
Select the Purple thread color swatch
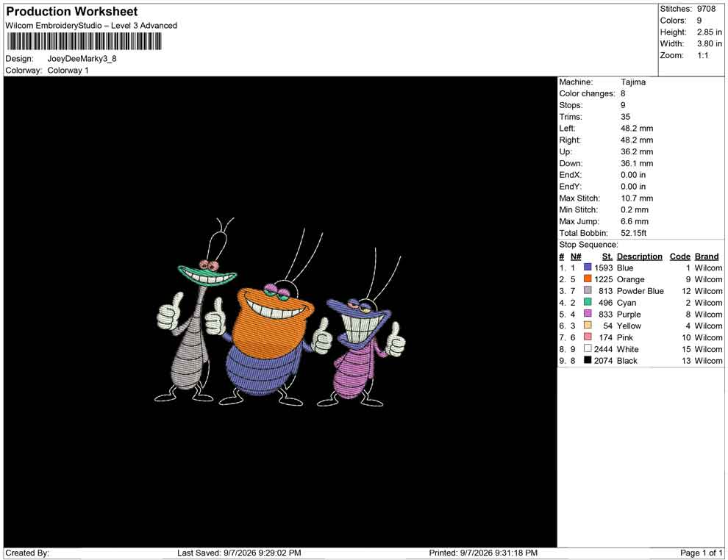[x=588, y=314]
